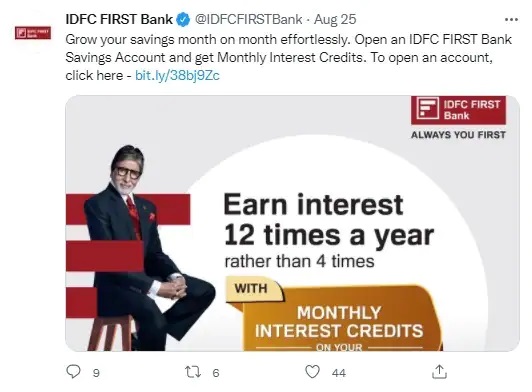Open the three-dot more options menu
The height and width of the screenshot is (392, 532).
click(x=511, y=20)
